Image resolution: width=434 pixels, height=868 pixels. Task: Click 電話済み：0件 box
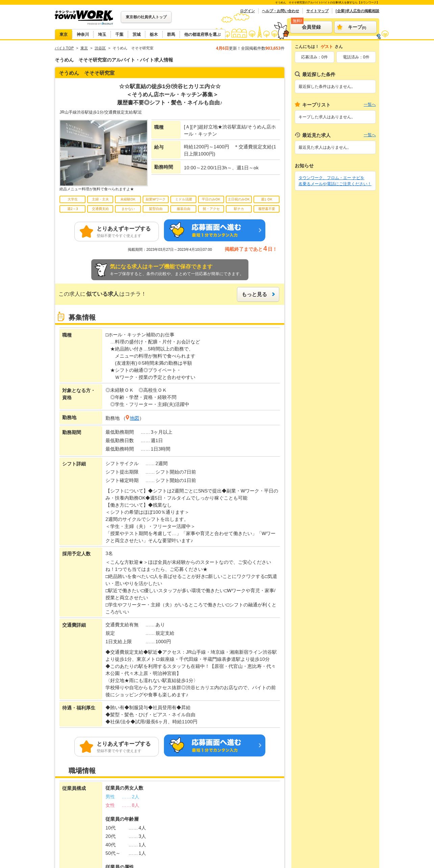click(x=356, y=57)
